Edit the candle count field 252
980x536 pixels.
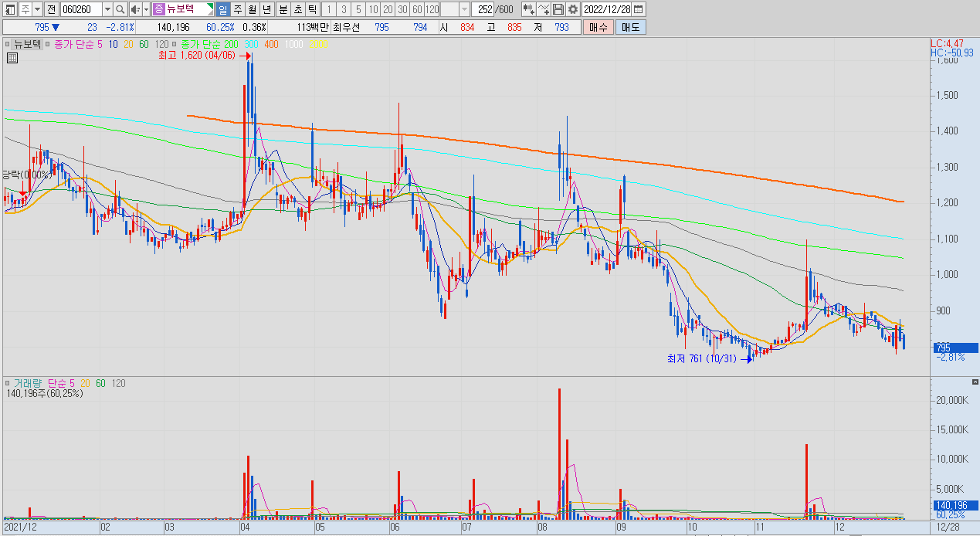(484, 9)
